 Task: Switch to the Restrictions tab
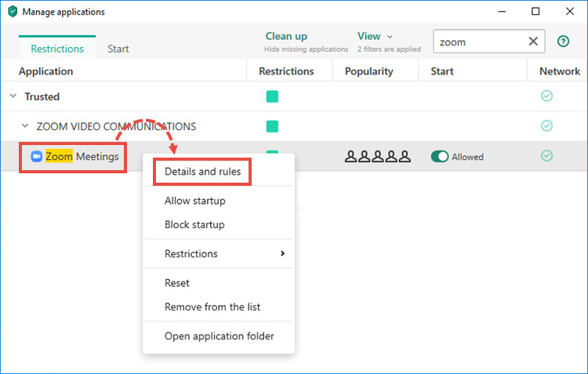[x=57, y=49]
